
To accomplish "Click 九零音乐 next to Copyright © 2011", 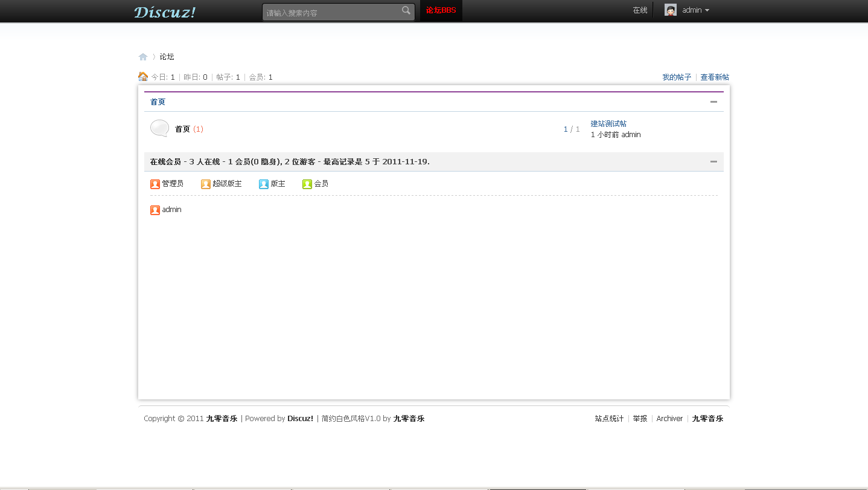I will point(222,419).
